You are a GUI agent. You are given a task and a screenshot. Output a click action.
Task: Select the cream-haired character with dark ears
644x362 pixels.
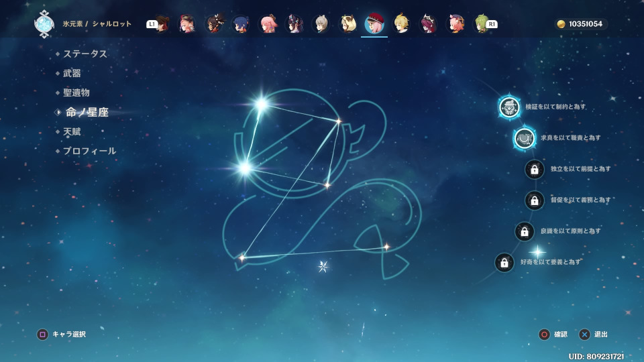[348, 24]
